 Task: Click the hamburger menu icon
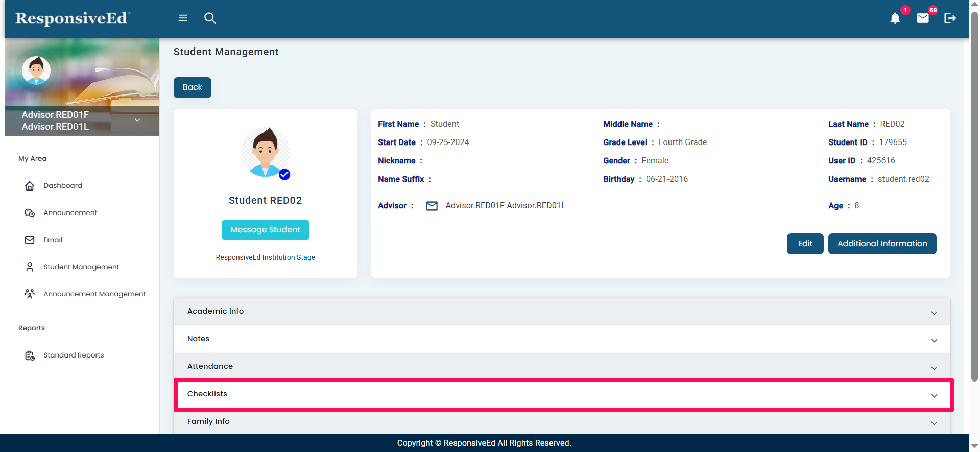(x=182, y=18)
